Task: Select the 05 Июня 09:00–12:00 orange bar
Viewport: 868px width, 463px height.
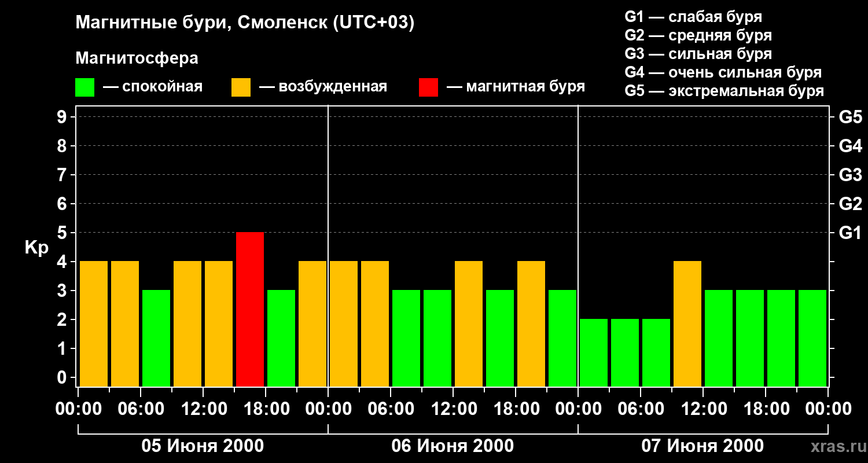Action: [x=187, y=324]
